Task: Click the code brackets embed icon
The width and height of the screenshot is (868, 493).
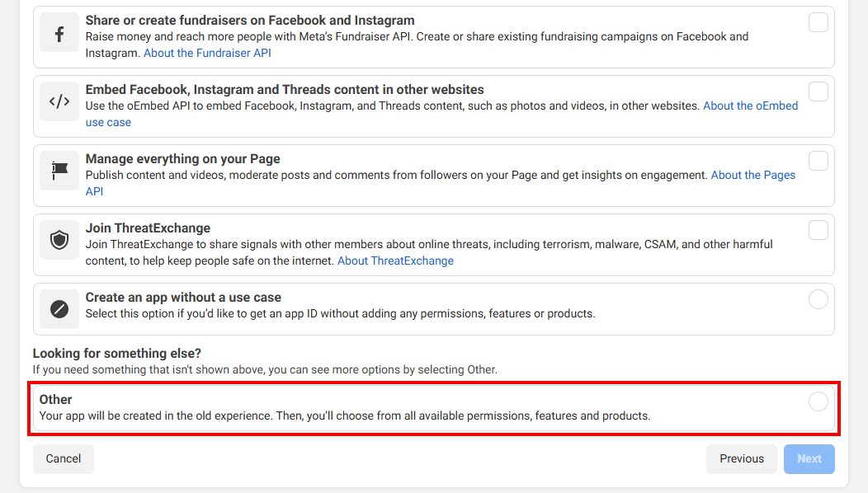Action: [59, 101]
